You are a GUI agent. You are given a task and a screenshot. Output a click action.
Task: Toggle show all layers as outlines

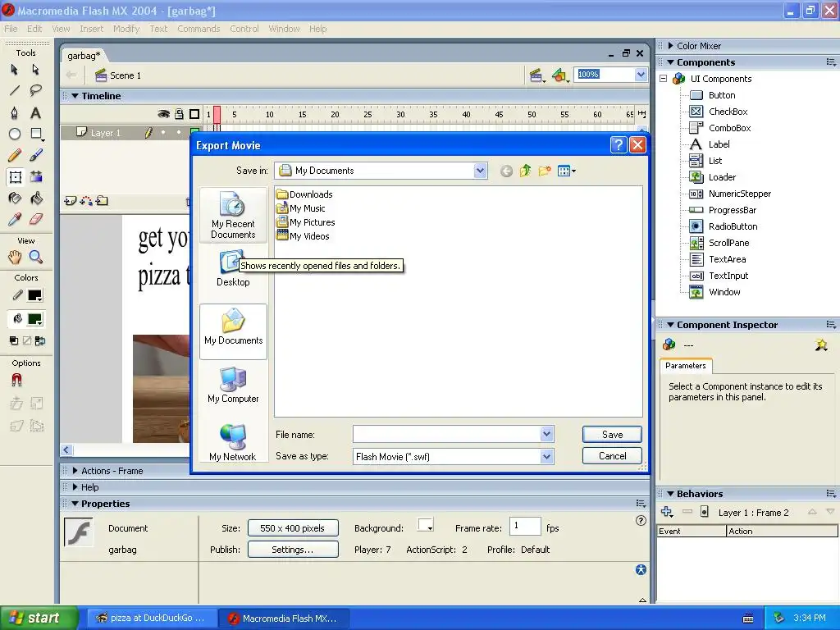194,114
